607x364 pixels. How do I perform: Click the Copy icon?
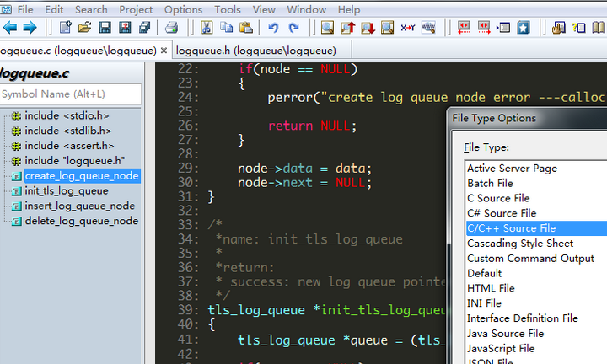click(x=227, y=28)
